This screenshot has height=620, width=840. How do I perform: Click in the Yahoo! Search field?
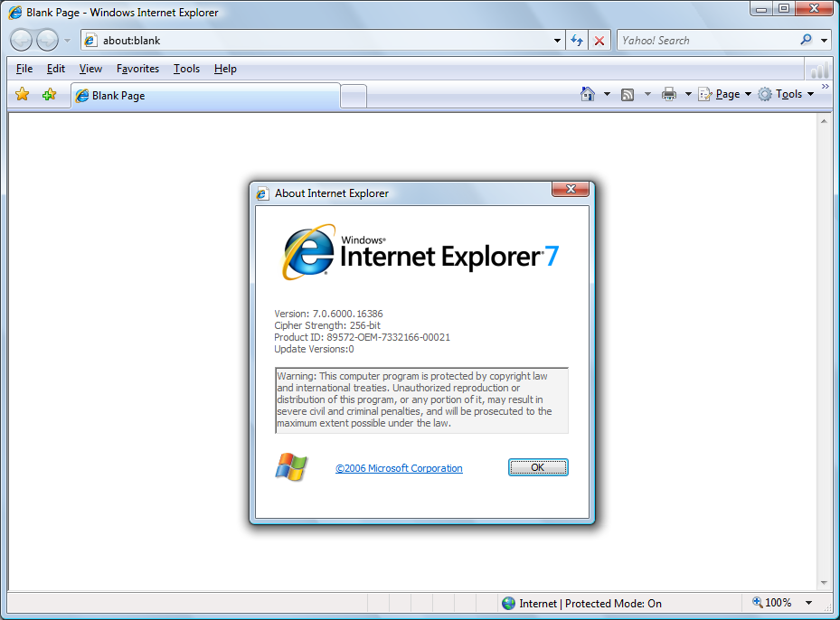click(705, 41)
